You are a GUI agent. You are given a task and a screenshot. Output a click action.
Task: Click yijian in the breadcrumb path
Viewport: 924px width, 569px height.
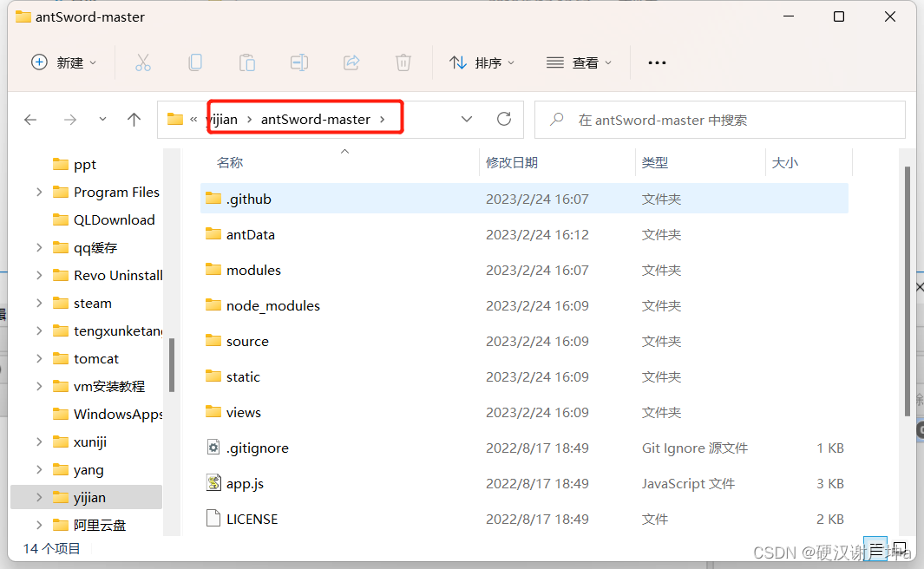(223, 120)
